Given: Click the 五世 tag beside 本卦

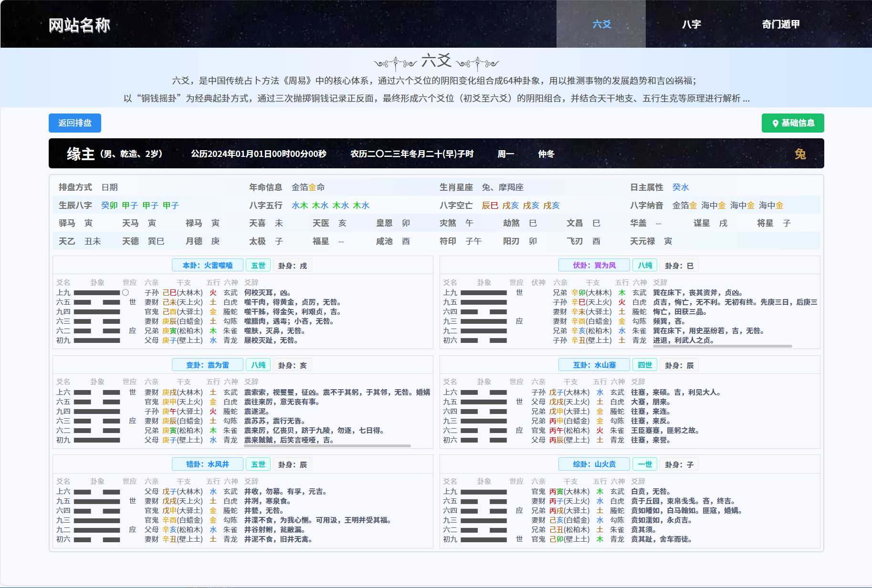Looking at the screenshot, I should [258, 265].
